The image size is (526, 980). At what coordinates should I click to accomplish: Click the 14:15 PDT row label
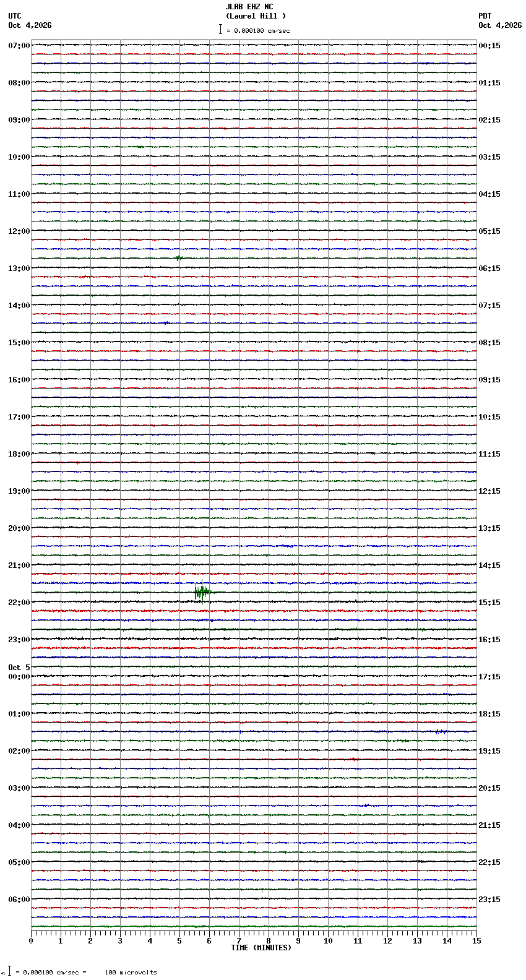coord(489,565)
